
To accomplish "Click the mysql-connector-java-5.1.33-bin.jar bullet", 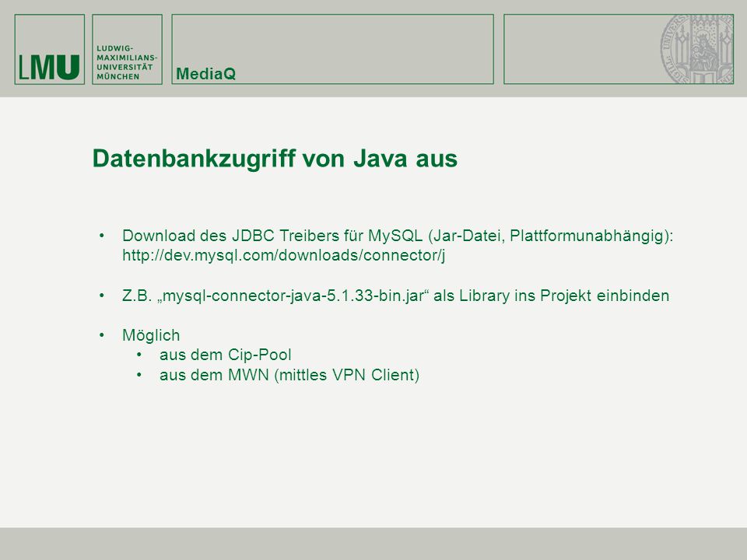I will 396,296.
